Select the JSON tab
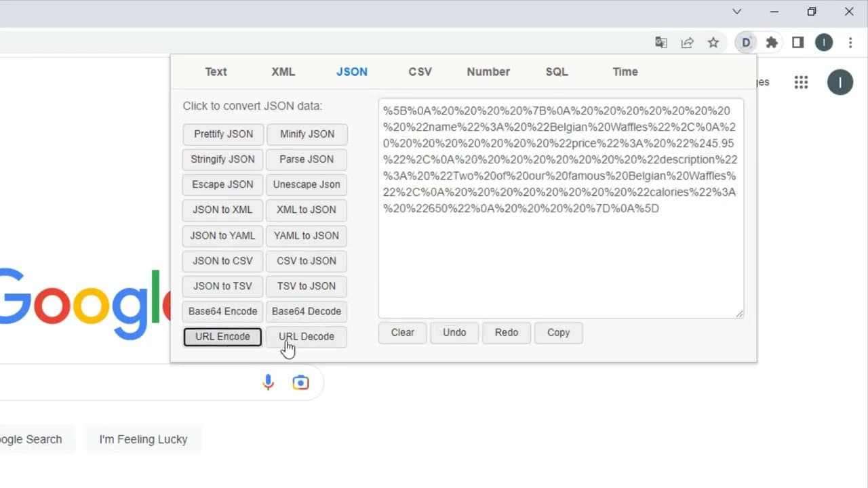Screen dimensions: 868x488 (x=352, y=72)
